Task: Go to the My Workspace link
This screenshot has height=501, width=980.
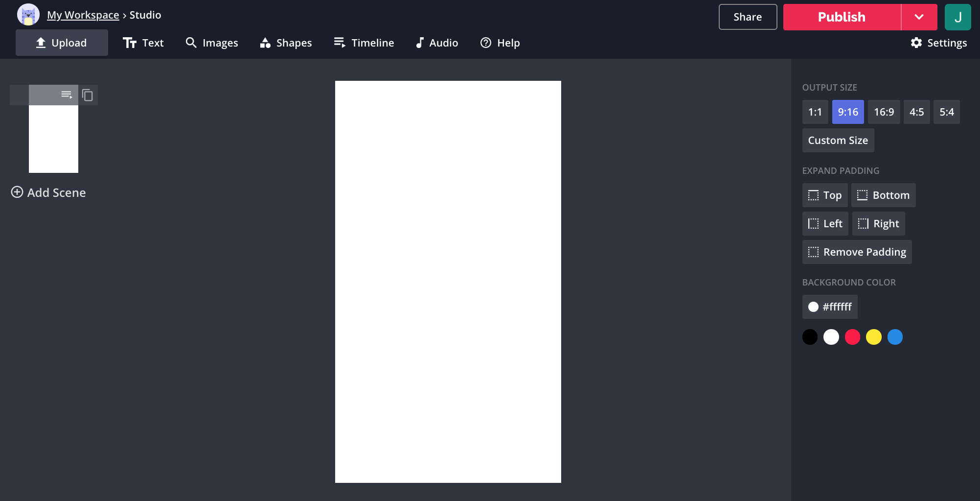Action: 83,15
